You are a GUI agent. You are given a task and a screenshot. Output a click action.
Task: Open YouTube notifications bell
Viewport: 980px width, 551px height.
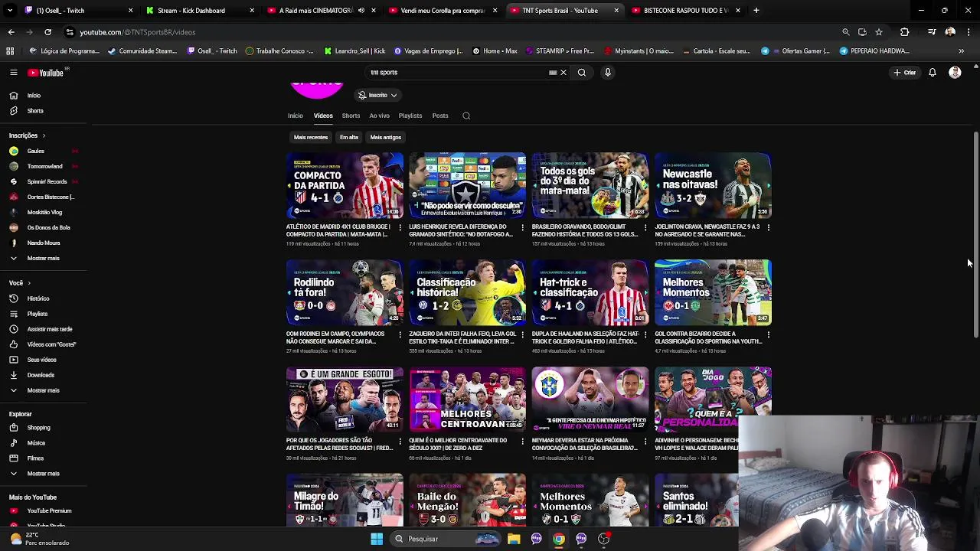click(x=933, y=73)
